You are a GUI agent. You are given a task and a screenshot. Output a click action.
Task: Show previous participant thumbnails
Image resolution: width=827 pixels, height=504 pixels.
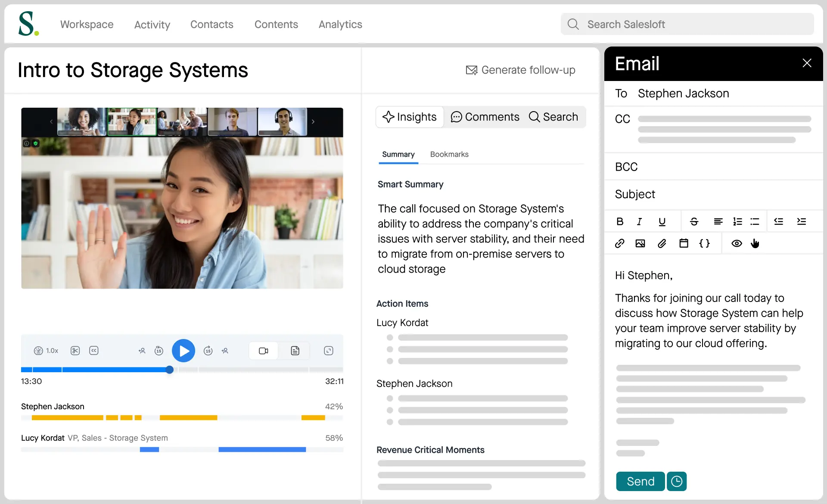[x=51, y=121]
